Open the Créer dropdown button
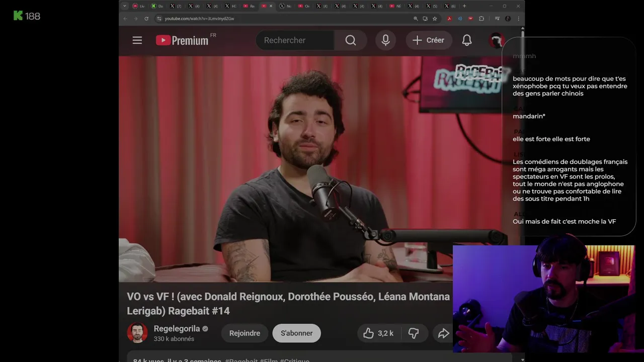The width and height of the screenshot is (644, 362). (429, 40)
